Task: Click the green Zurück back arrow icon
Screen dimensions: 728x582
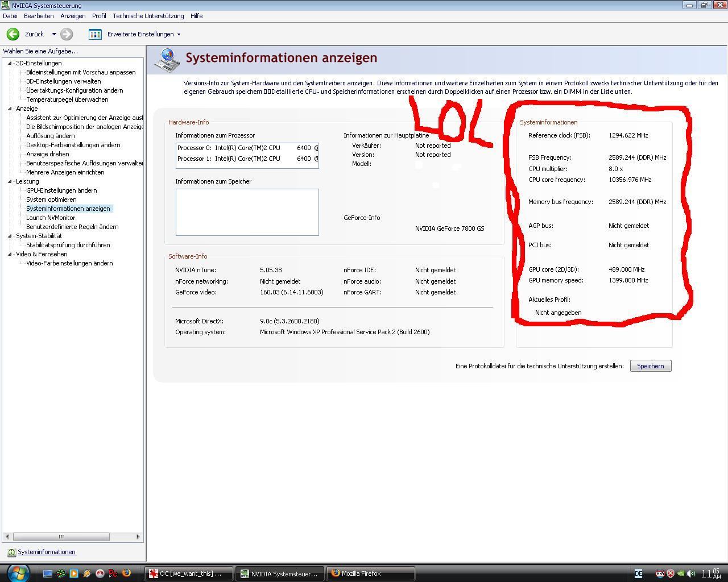Action: (x=13, y=34)
